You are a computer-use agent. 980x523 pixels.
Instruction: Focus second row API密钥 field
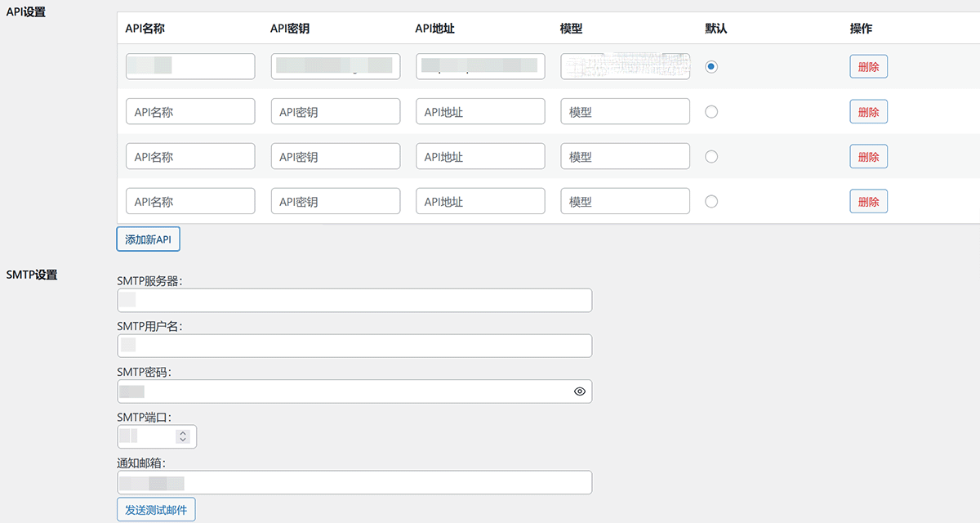336,112
